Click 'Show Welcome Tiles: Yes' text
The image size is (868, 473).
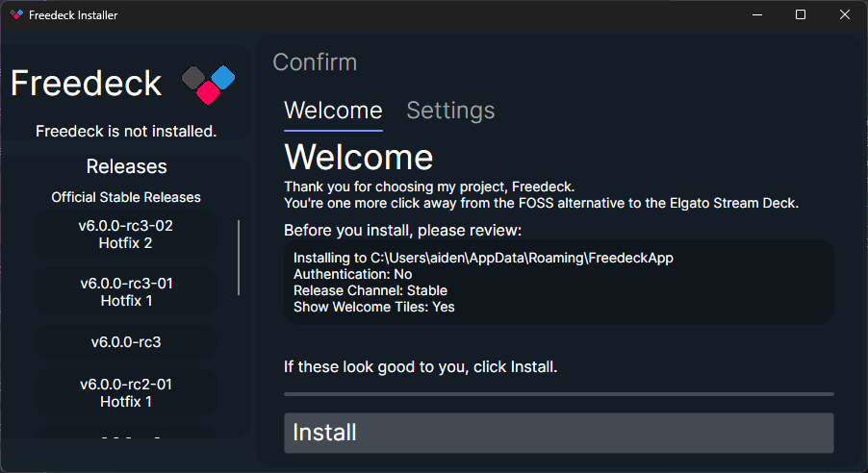(x=374, y=307)
